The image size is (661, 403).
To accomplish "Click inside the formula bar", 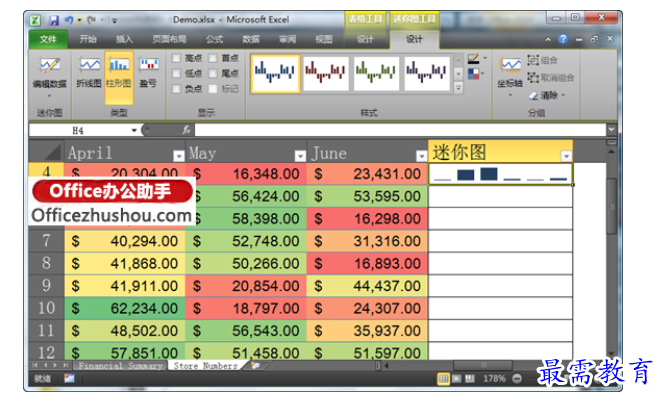I will click(x=400, y=130).
